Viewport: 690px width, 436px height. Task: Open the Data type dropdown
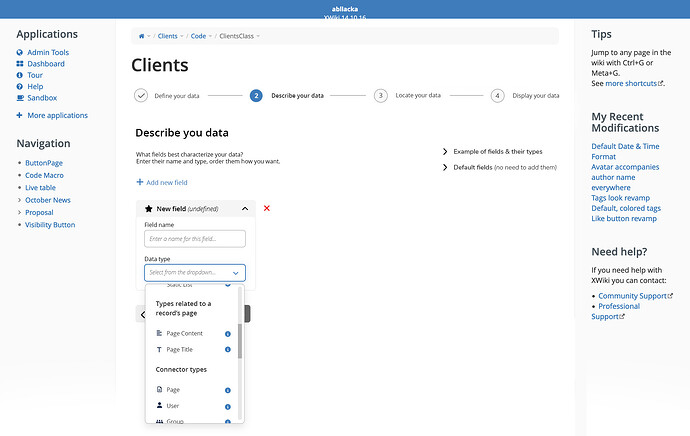(x=195, y=272)
